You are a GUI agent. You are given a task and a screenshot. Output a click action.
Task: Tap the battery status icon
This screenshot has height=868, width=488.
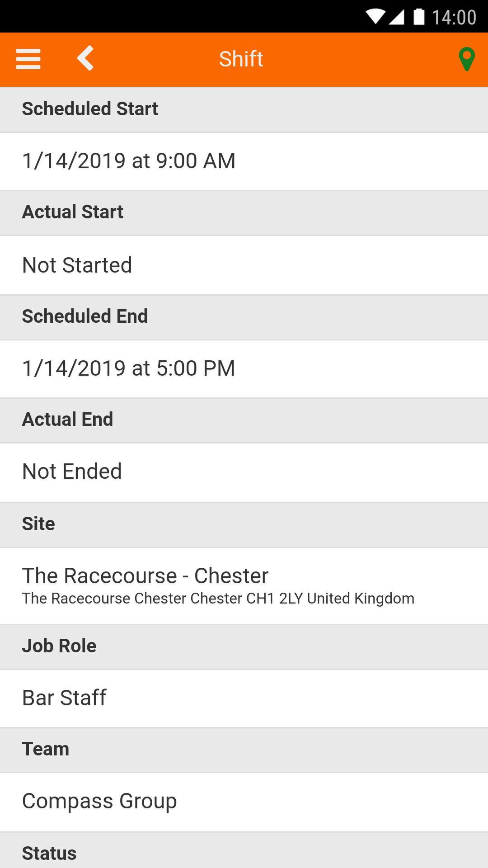coord(419,17)
